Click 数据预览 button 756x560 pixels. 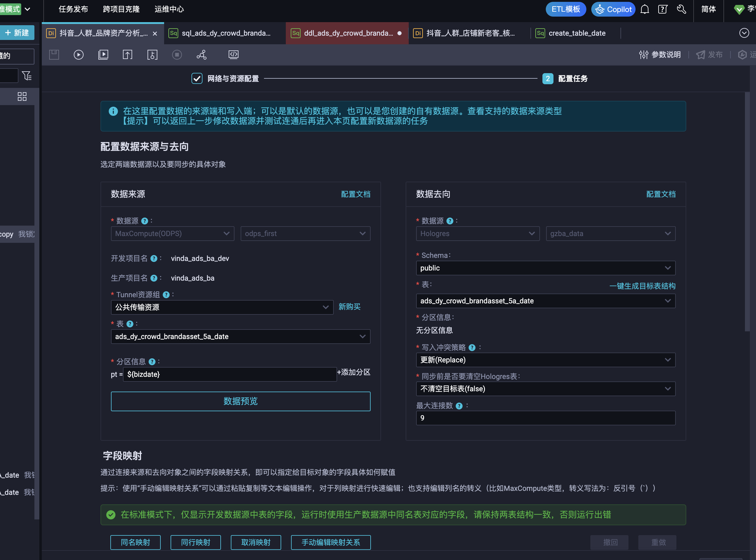(x=241, y=401)
